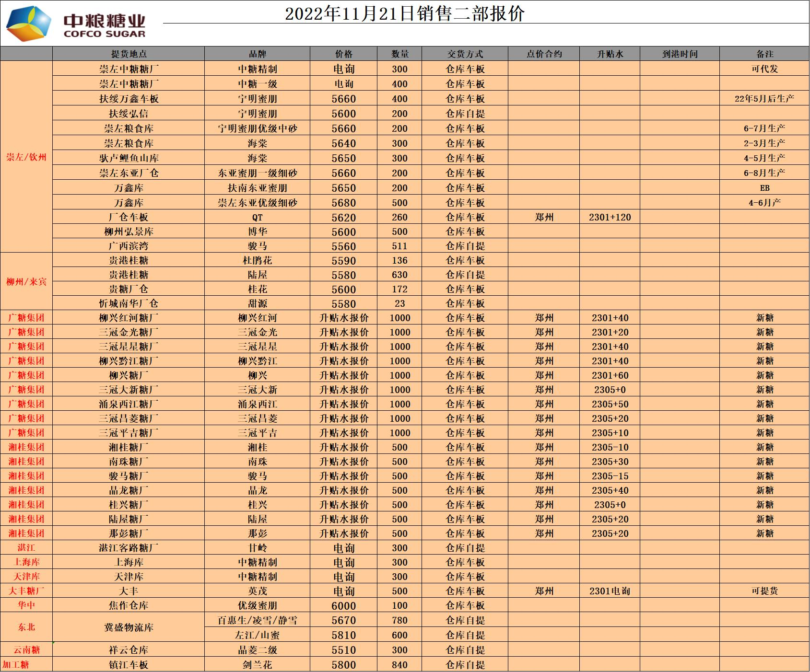Screen dimensions: 810x672
Task: Click the 剑兰花 brand cell
Action: pyautogui.click(x=257, y=665)
